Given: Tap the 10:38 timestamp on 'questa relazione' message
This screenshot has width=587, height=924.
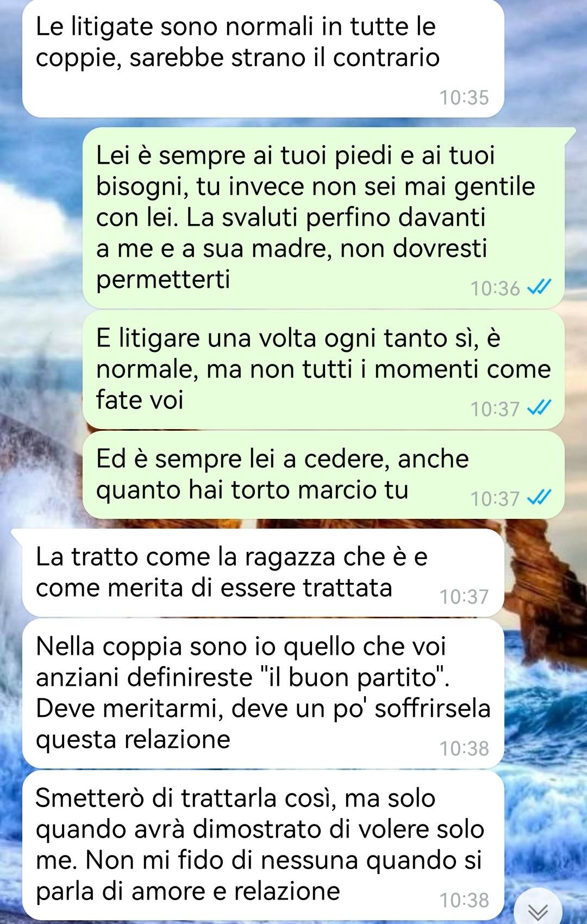Looking at the screenshot, I should click(x=464, y=748).
